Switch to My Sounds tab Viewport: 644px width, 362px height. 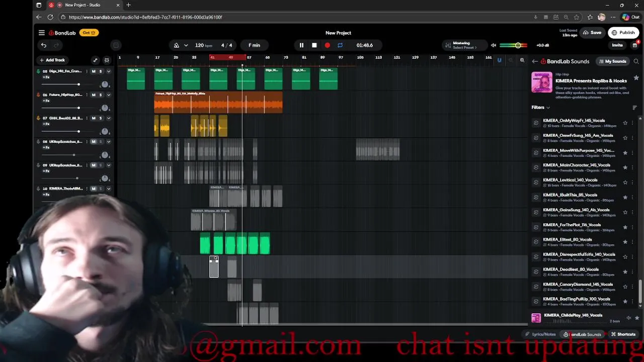coord(612,61)
